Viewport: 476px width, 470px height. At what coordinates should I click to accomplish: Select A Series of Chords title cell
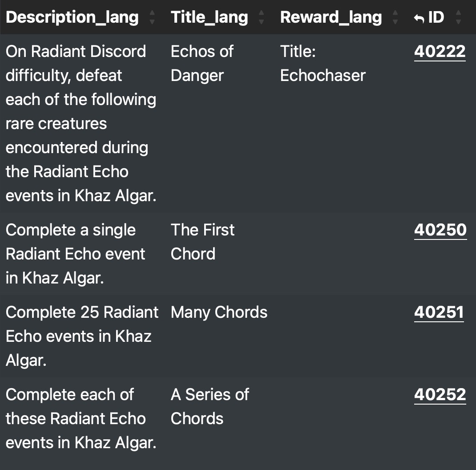210,407
